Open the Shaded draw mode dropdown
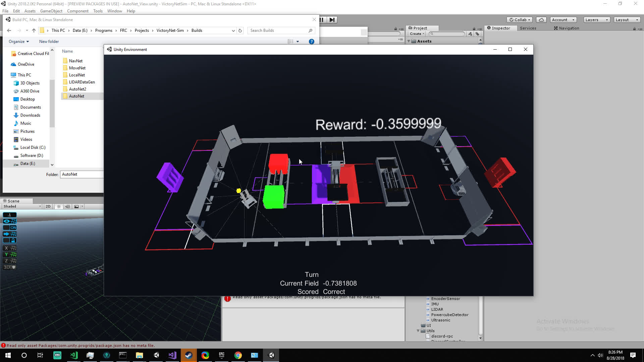The image size is (644, 362). tap(22, 206)
